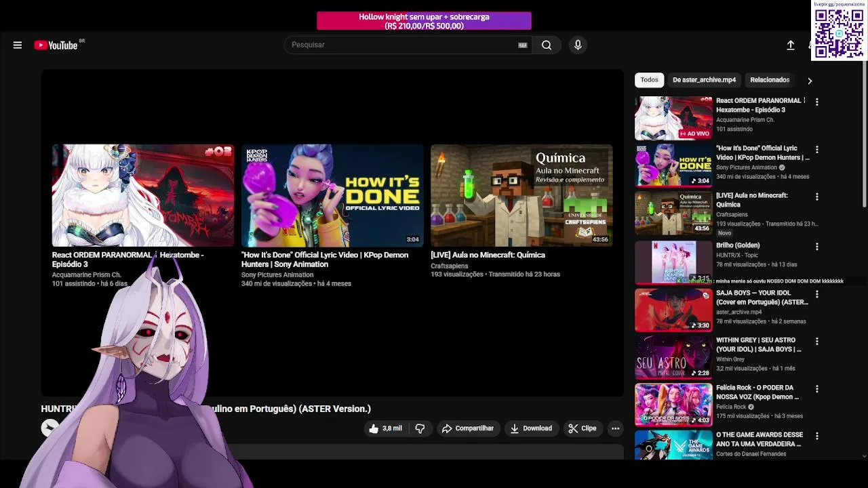The width and height of the screenshot is (868, 488).
Task: Open Craftsapiens channel under endscreen card
Action: pos(450,266)
